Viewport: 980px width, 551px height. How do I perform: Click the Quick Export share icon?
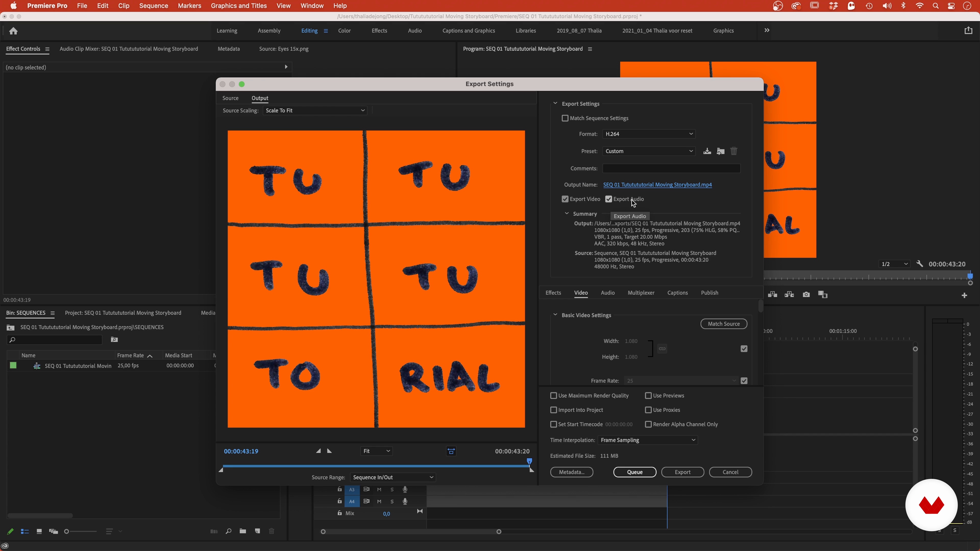[968, 30]
